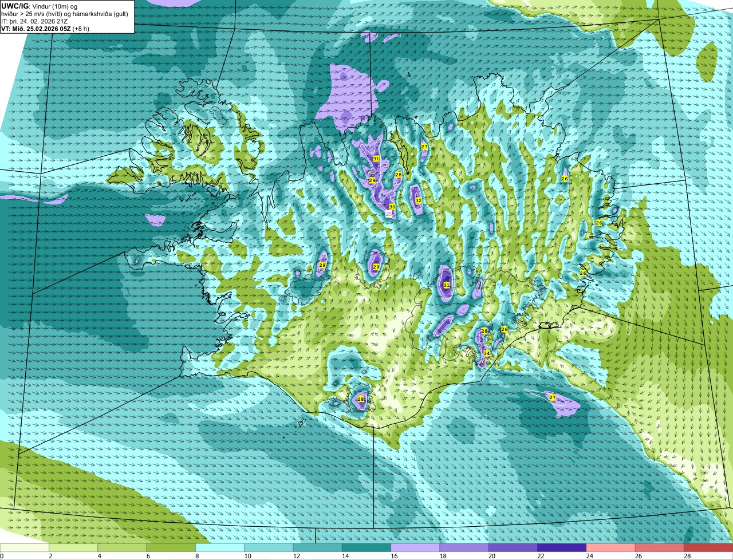Viewport: 733px width, 560px height.
Task: Click the 16–18 m/s light purple legend swatch
Action: (x=415, y=547)
